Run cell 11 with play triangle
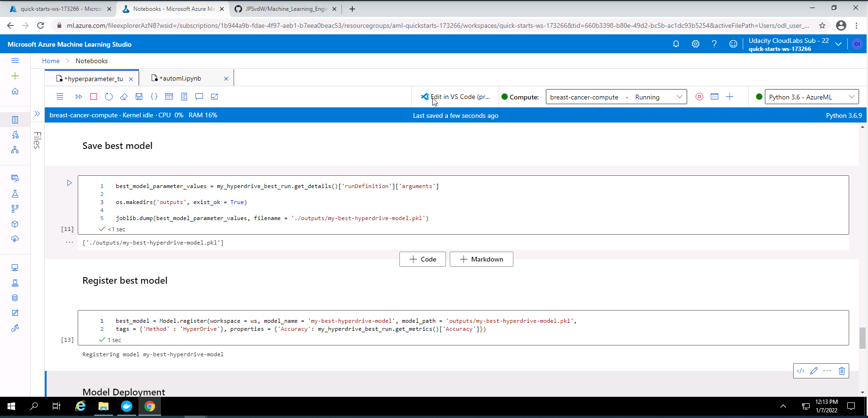This screenshot has height=418, width=868. (69, 183)
